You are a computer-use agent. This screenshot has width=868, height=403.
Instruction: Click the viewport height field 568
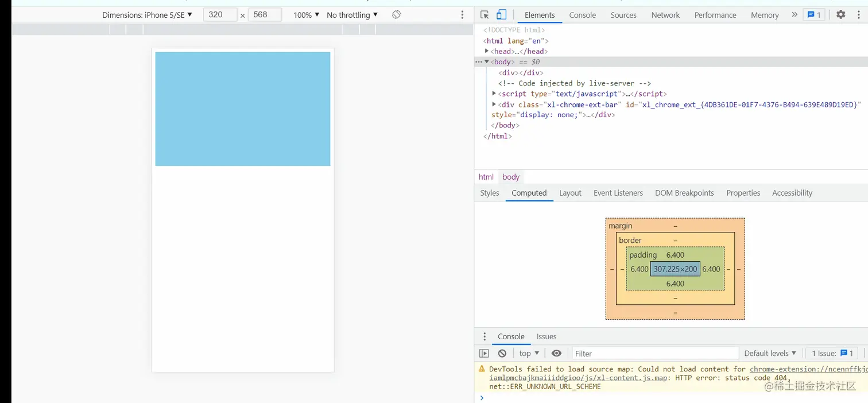coord(265,15)
